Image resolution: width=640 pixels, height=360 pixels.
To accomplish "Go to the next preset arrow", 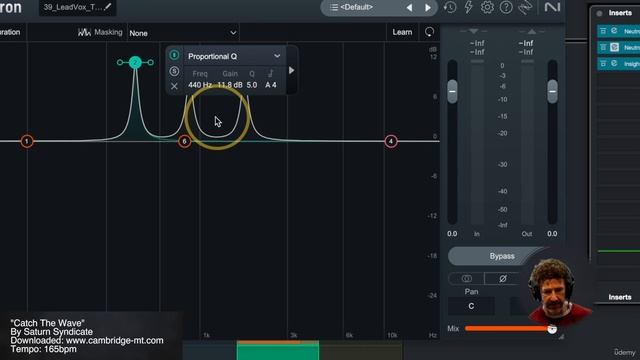I will (x=428, y=8).
